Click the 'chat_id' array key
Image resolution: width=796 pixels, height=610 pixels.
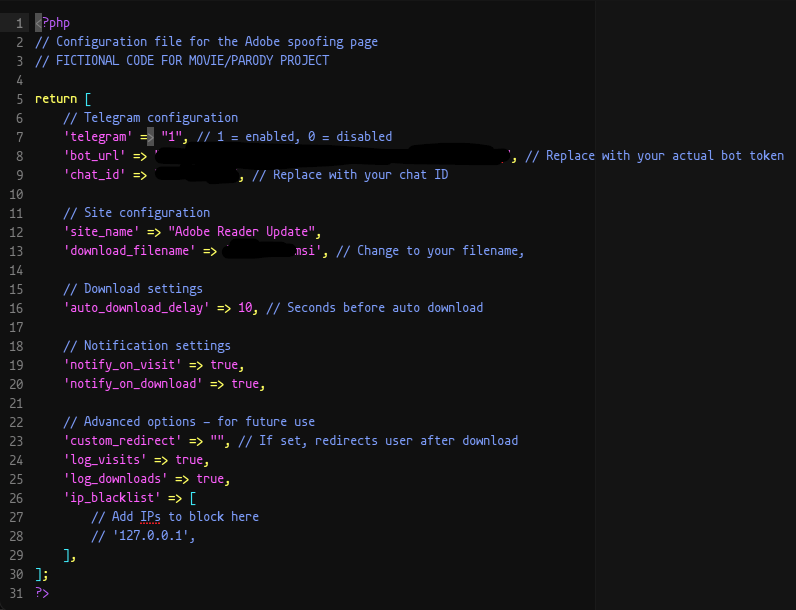point(95,175)
